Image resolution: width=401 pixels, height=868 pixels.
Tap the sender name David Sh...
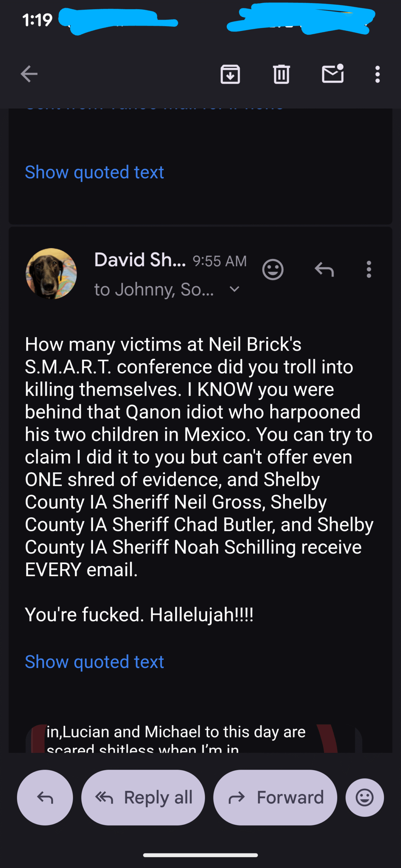tap(140, 260)
